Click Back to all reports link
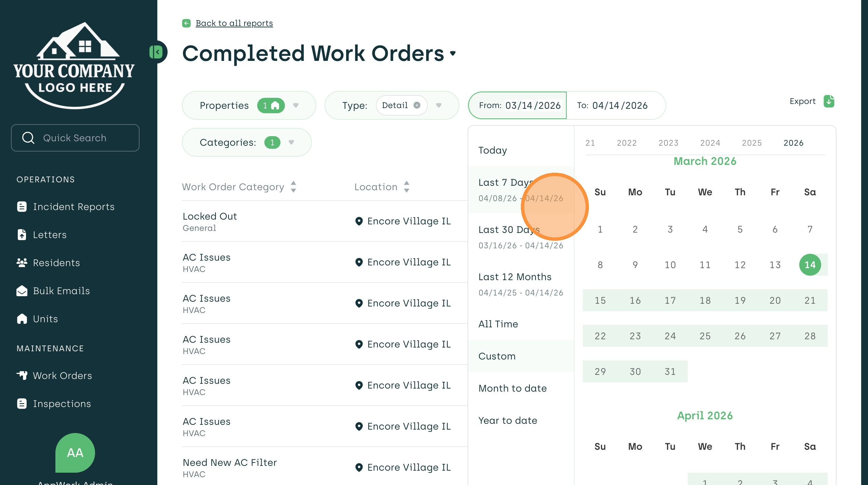This screenshot has width=868, height=485. [x=234, y=23]
